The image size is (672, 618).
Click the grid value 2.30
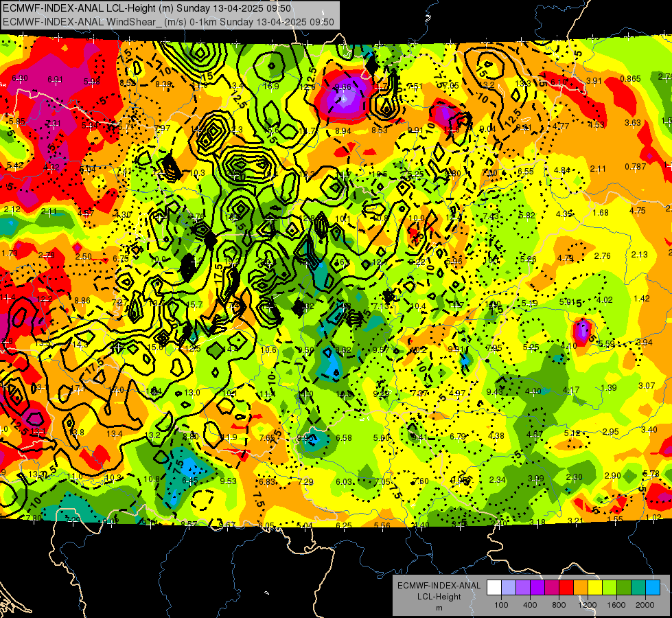pos(575,477)
